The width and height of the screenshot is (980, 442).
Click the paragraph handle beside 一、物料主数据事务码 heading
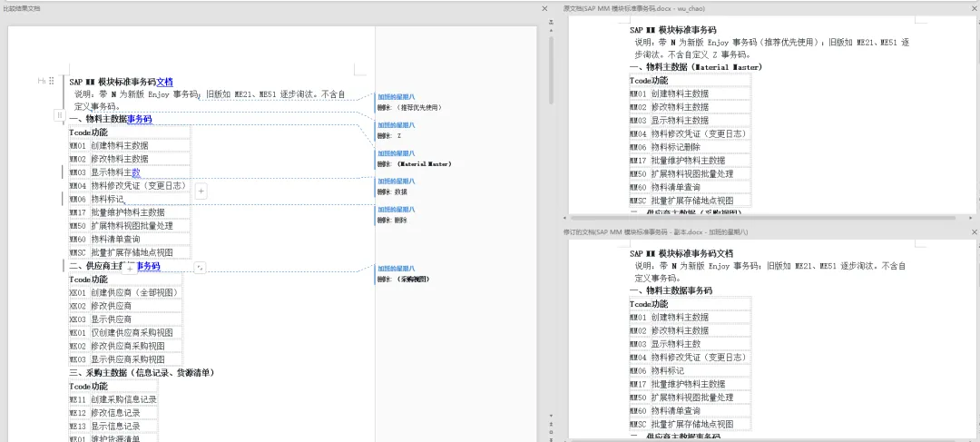[x=59, y=115]
